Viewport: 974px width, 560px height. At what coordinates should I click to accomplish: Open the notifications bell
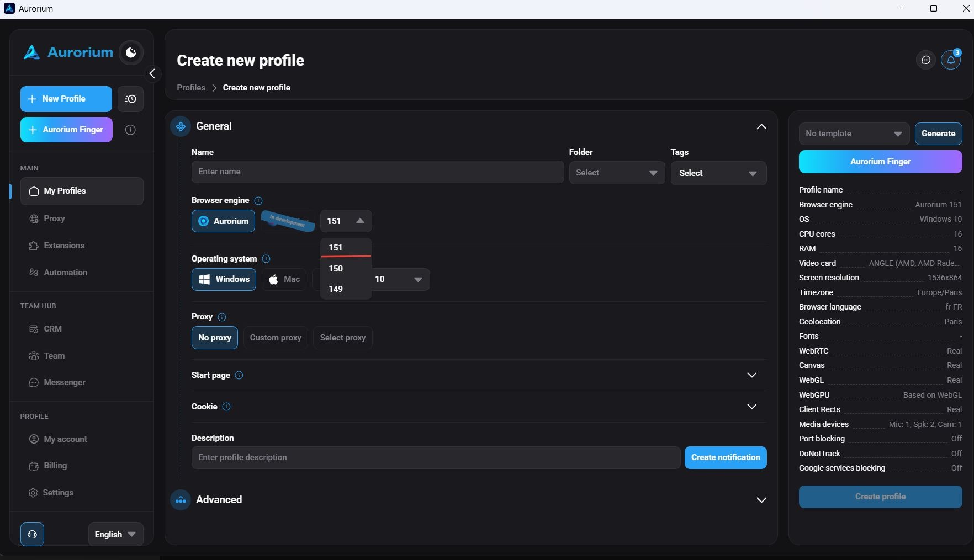[951, 60]
